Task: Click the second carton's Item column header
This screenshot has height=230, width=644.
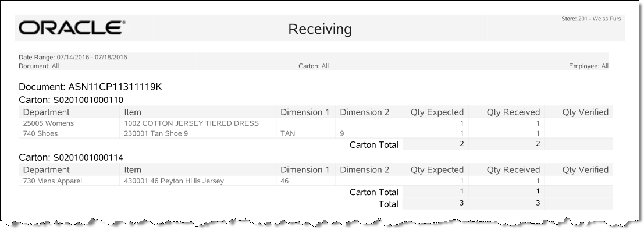Action: pyautogui.click(x=133, y=169)
